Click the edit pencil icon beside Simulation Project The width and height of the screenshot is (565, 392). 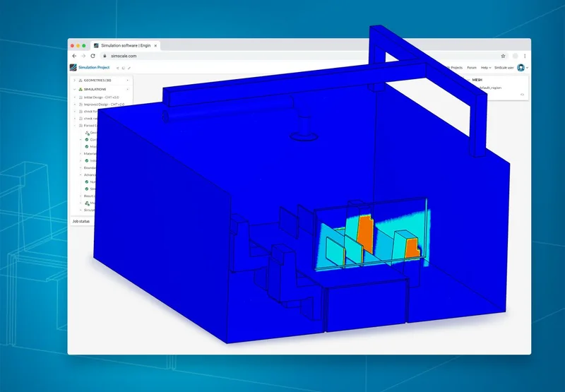pos(129,68)
